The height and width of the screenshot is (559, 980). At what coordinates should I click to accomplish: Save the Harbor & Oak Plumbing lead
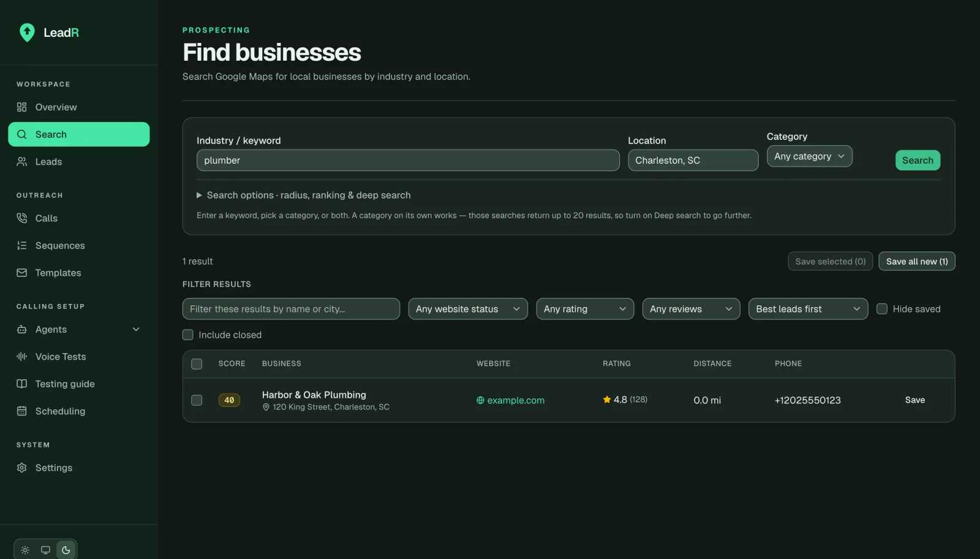[915, 400]
